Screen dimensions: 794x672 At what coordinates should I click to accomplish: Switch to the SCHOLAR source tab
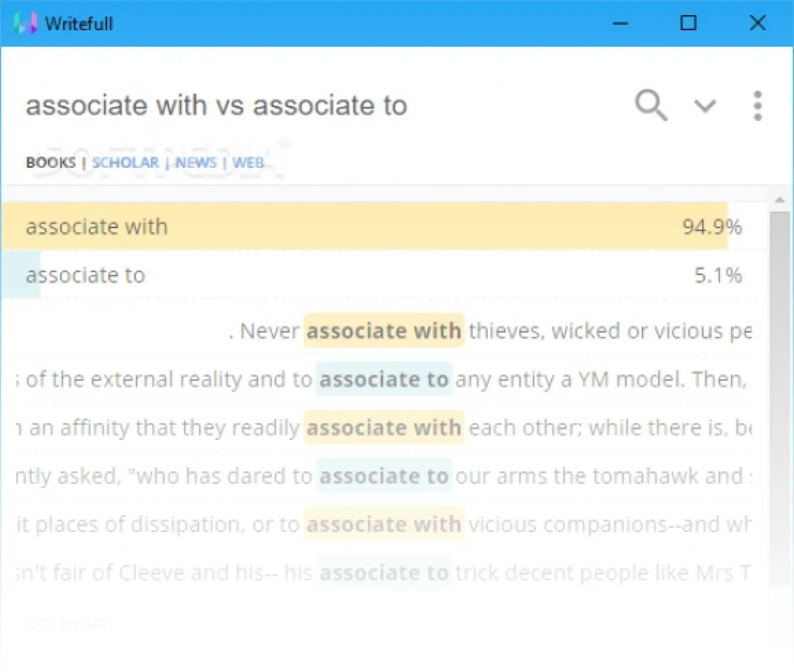click(x=126, y=162)
